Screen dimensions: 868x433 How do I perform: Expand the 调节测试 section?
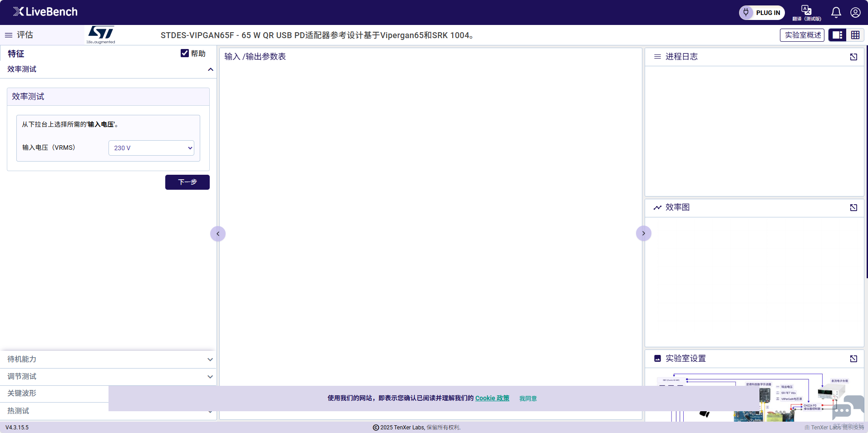pos(108,376)
